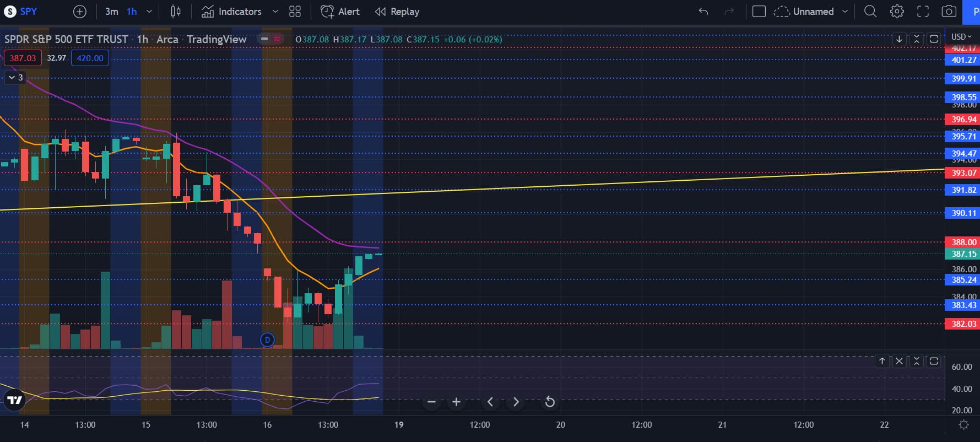Open the candlestick chart type menu
The width and height of the screenshot is (980, 442).
tap(176, 12)
